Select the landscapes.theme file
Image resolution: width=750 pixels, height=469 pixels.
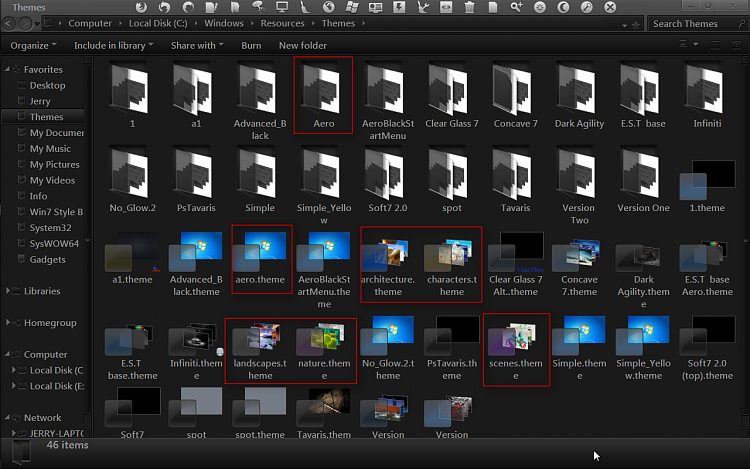(260, 350)
